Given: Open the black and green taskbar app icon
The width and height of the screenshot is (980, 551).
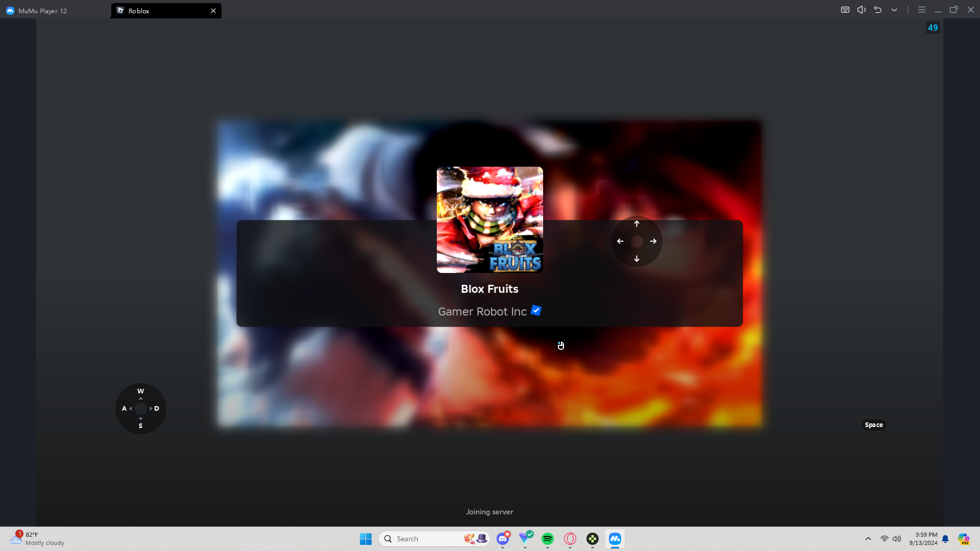Looking at the screenshot, I should click(x=593, y=539).
